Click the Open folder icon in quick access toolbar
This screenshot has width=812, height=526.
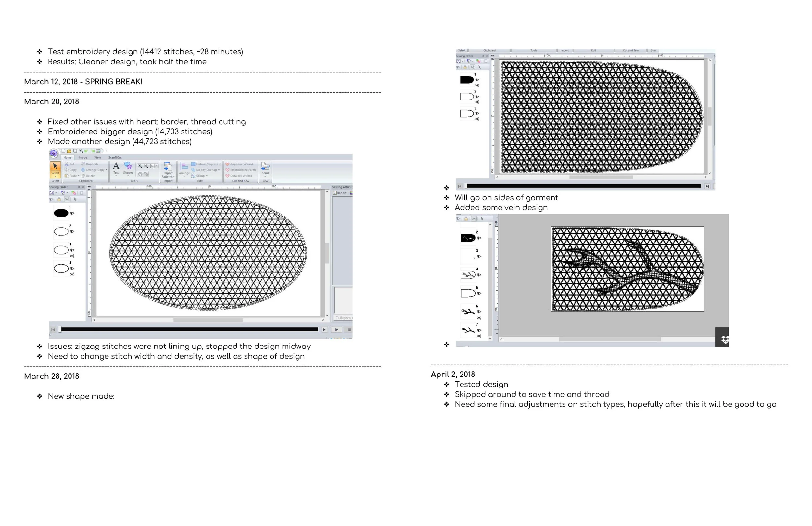[x=69, y=151]
